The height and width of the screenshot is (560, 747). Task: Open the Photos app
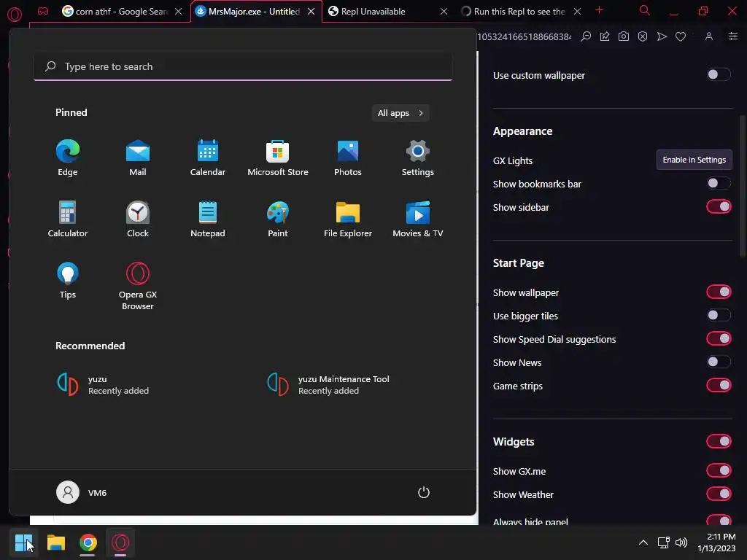pos(348,157)
